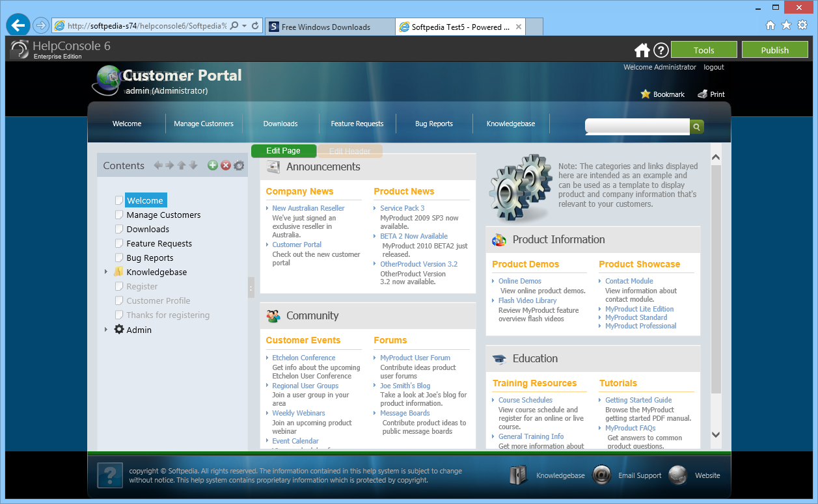Click the Email Support footer icon
The height and width of the screenshot is (504, 818).
602,475
